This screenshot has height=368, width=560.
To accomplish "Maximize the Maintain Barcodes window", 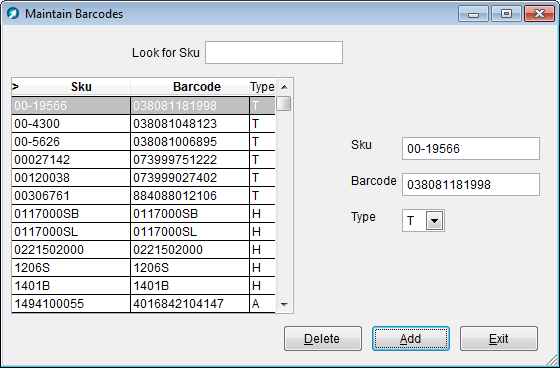I will pyautogui.click(x=506, y=14).
